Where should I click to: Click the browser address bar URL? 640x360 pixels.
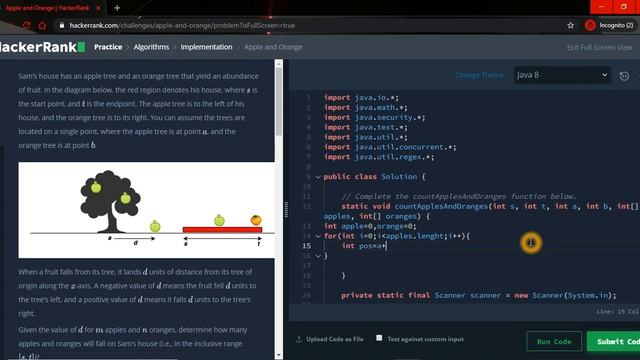click(182, 25)
